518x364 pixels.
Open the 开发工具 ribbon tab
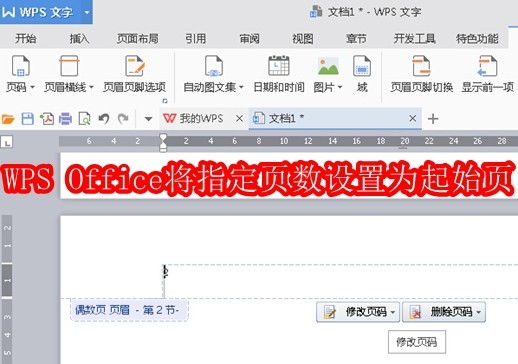pyautogui.click(x=415, y=39)
